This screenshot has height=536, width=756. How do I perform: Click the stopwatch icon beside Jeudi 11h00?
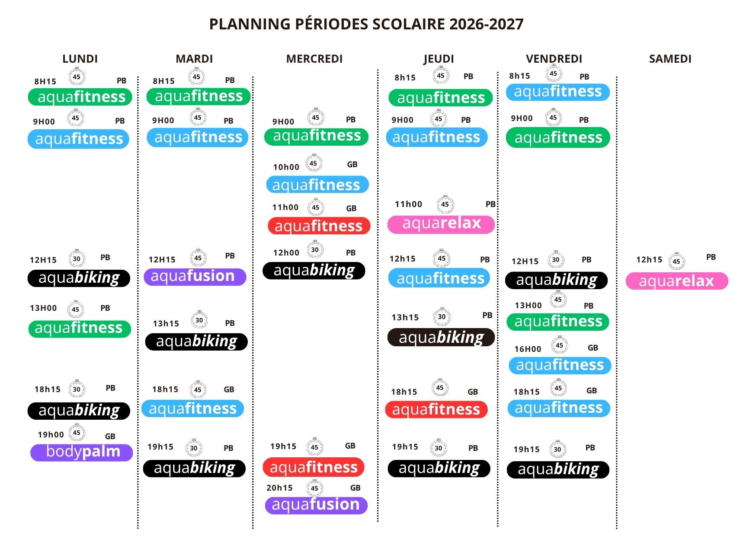click(x=445, y=204)
